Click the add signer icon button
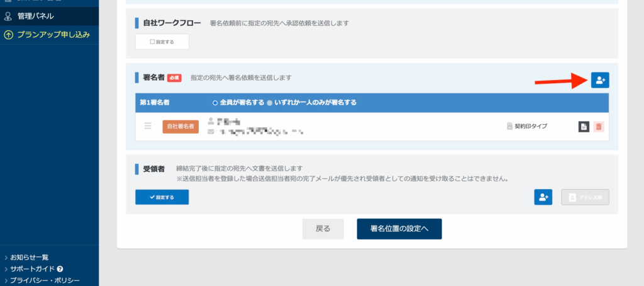Viewport: 644px width, 286px height. (600, 80)
